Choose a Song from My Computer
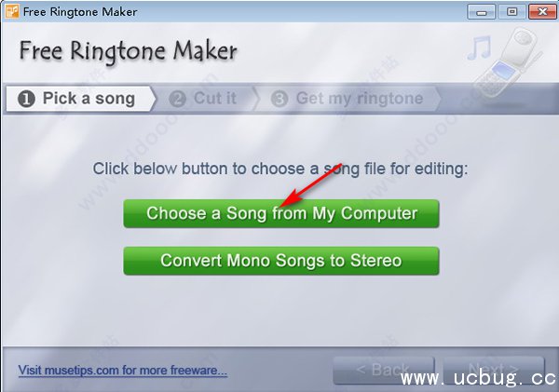 (281, 213)
